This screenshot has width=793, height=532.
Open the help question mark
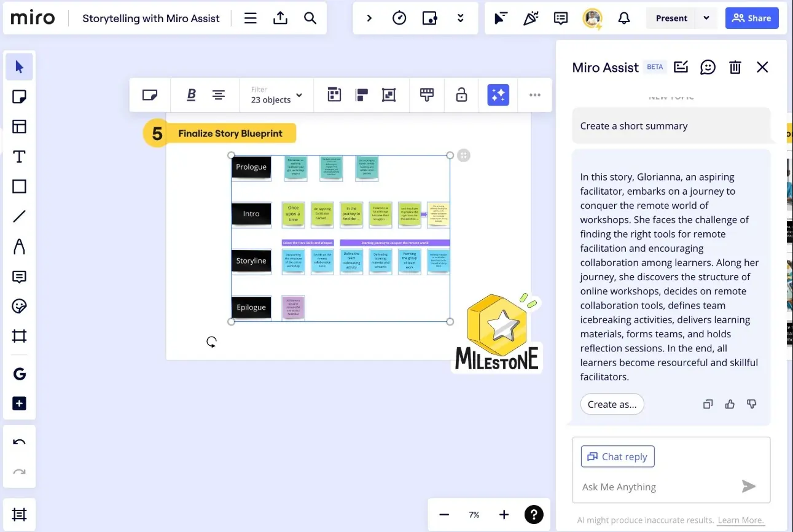pyautogui.click(x=534, y=515)
